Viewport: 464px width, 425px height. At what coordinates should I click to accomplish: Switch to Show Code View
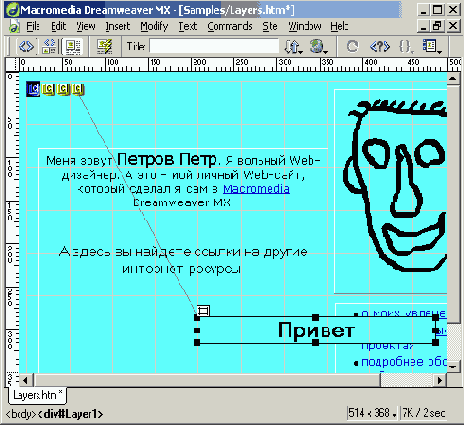tap(26, 46)
